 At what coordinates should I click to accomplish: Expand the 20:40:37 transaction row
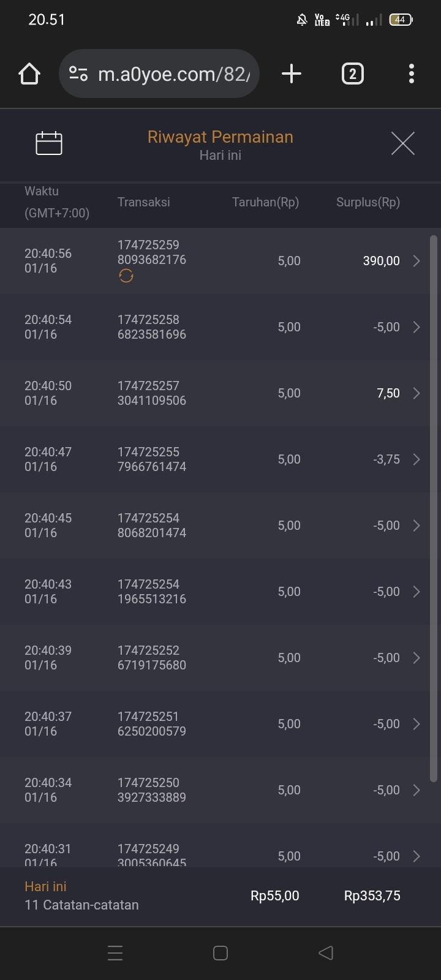pyautogui.click(x=417, y=724)
